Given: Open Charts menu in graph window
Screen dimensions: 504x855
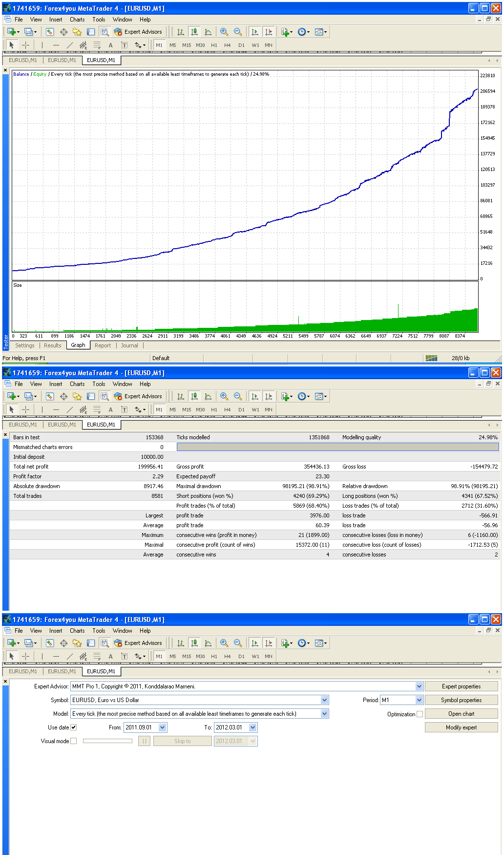Looking at the screenshot, I should 77,20.
